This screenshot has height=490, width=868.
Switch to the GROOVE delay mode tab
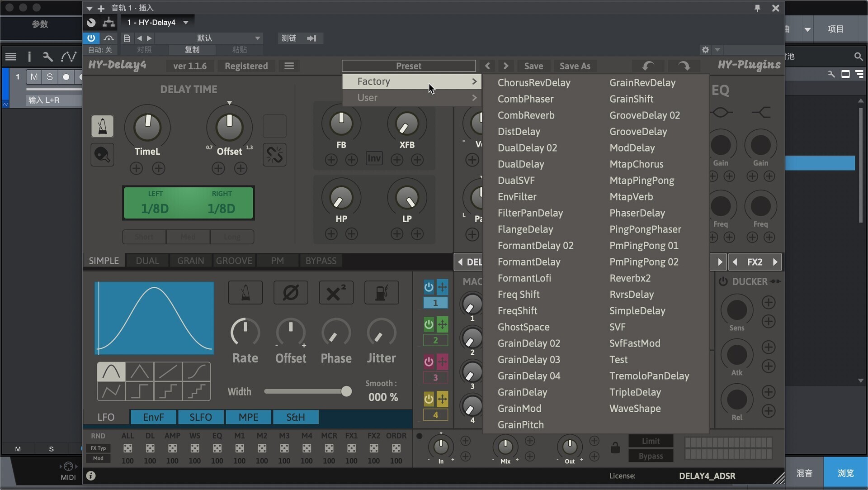click(234, 261)
